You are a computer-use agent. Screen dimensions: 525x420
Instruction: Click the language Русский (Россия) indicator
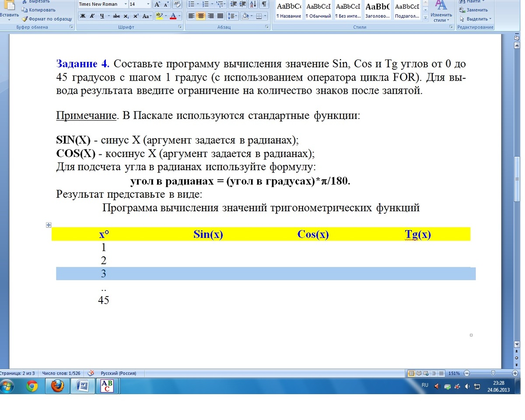[119, 373]
